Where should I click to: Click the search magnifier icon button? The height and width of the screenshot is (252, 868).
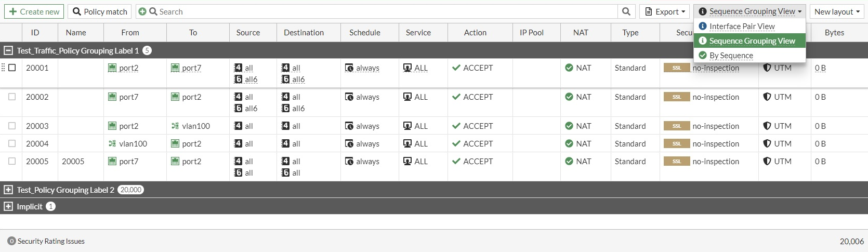coord(626,11)
